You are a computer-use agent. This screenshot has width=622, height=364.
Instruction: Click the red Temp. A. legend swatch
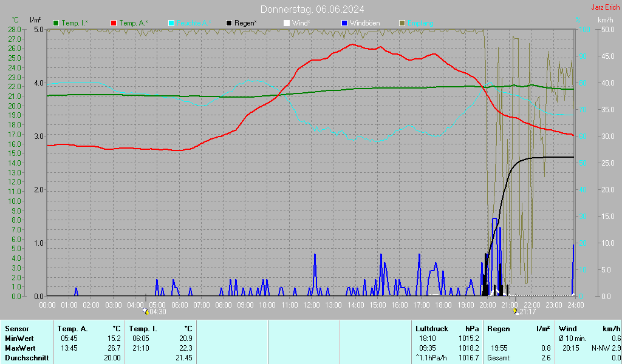[x=114, y=23]
